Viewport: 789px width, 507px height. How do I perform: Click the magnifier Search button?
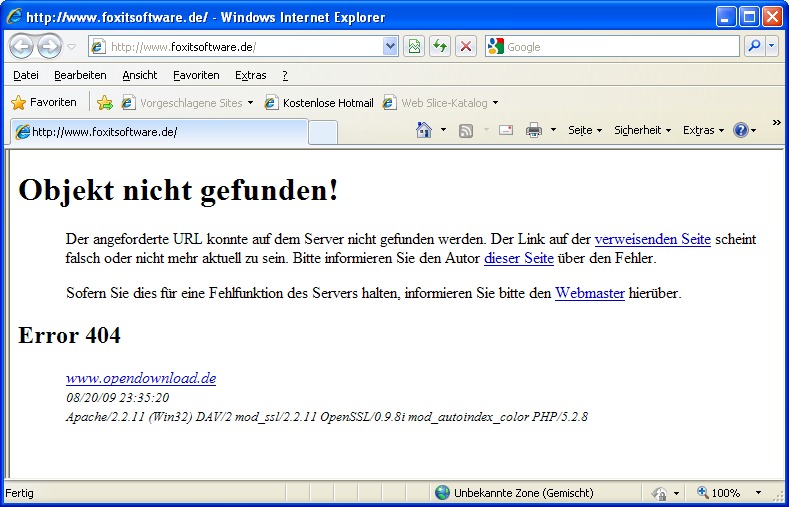(x=755, y=47)
